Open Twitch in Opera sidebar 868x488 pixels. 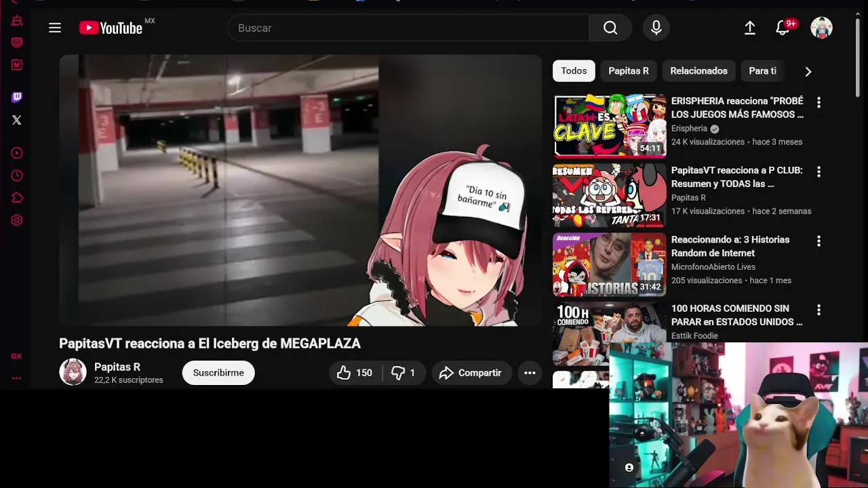(x=17, y=98)
